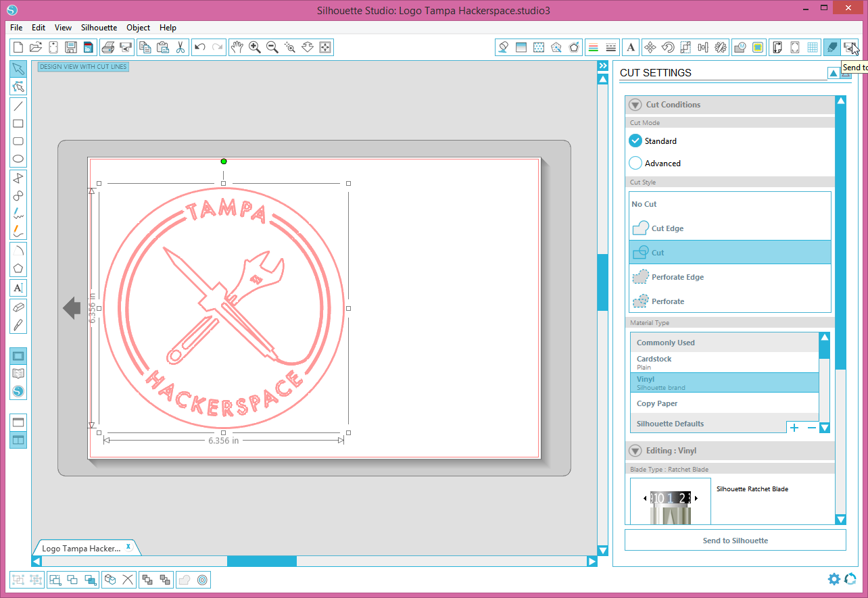
Task: Select the Draw an Ellipse tool
Action: tap(18, 159)
